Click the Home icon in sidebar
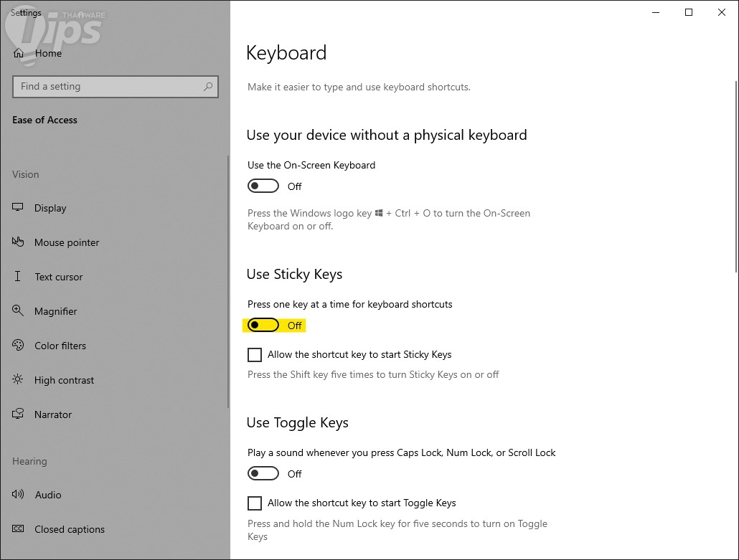Viewport: 739px width, 560px height. pos(19,53)
